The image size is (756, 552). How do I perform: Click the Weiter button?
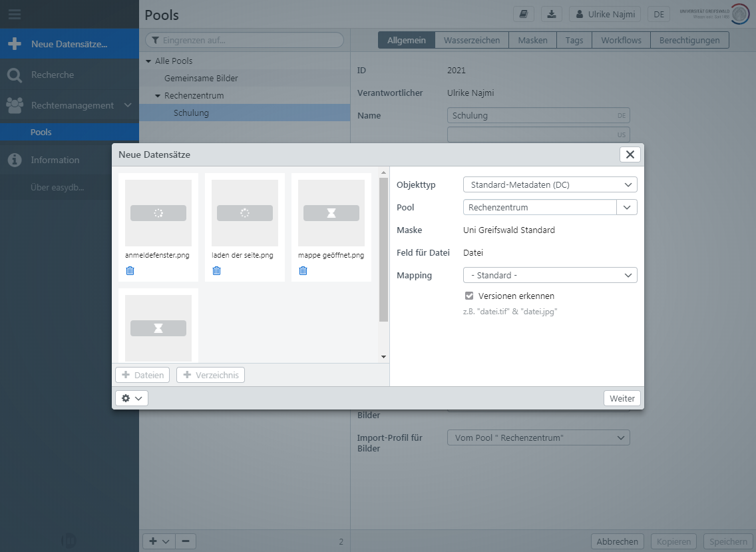(622, 398)
